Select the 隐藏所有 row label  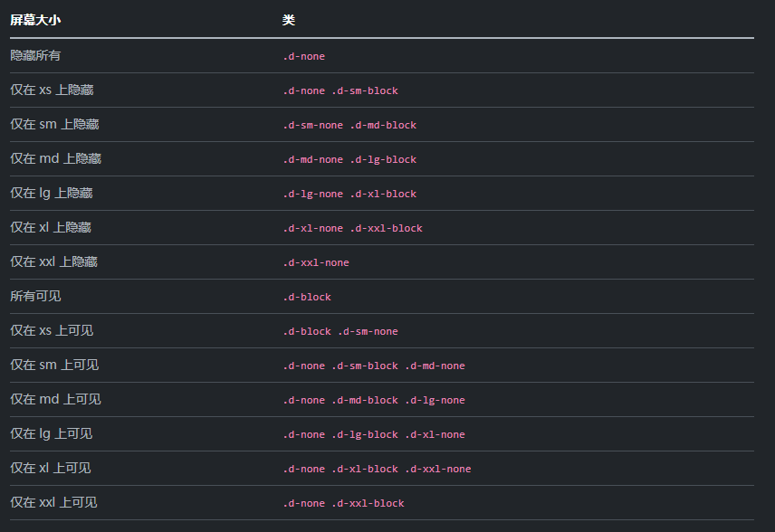pyautogui.click(x=35, y=55)
